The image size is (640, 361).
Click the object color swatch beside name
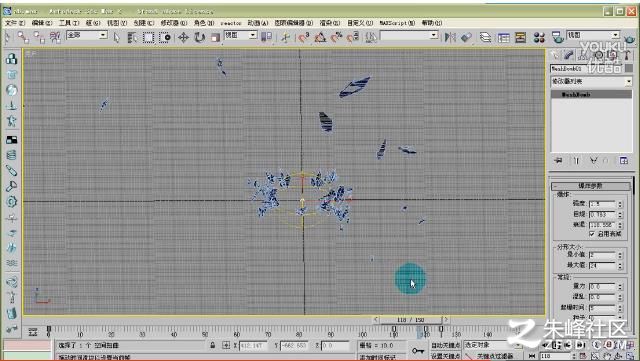click(628, 69)
